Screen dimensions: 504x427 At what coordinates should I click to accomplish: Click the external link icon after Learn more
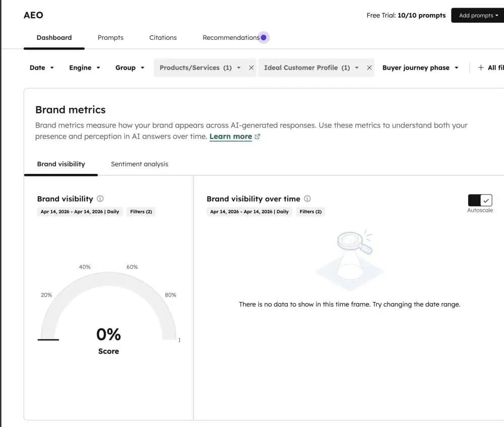click(258, 137)
